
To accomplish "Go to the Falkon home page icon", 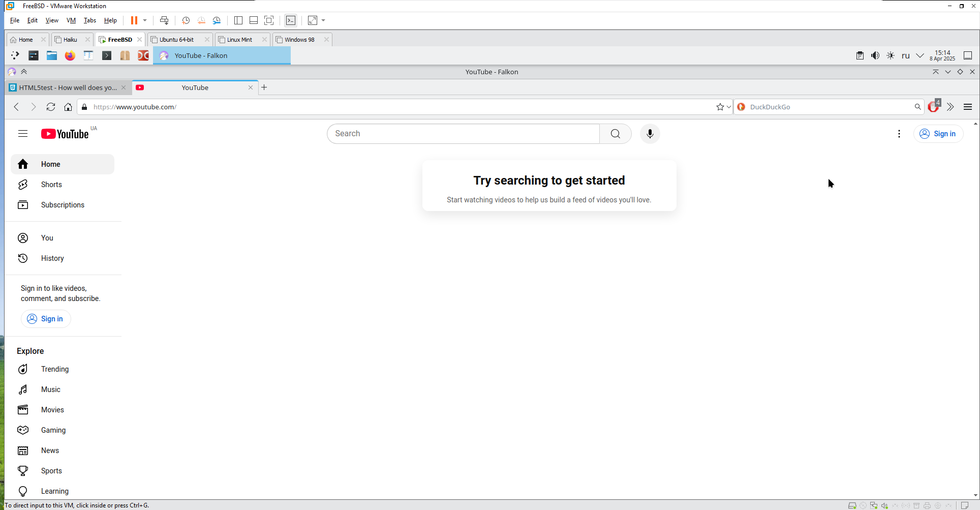I will coord(68,107).
